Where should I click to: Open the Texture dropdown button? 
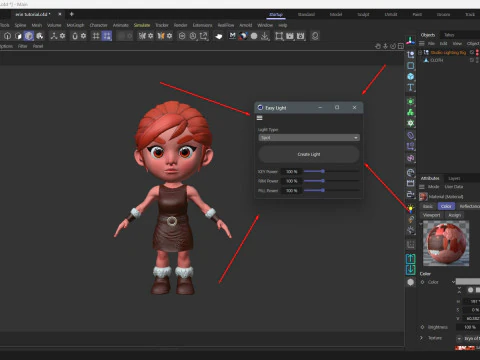459,338
